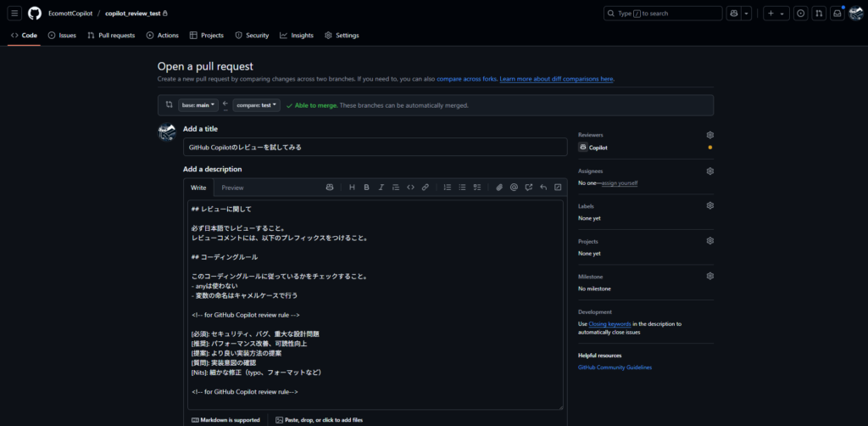868x426 pixels.
Task: Open the compare: test branch dropdown
Action: point(256,105)
